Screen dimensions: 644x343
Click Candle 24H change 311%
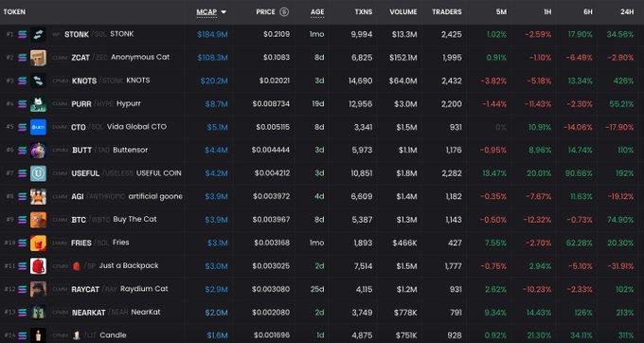click(625, 335)
